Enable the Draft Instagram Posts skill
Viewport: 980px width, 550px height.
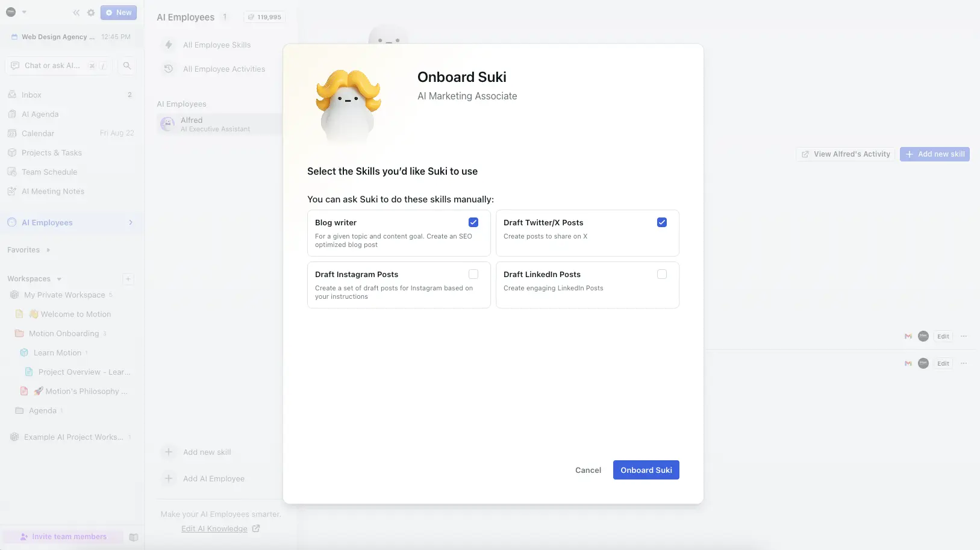[x=473, y=273]
